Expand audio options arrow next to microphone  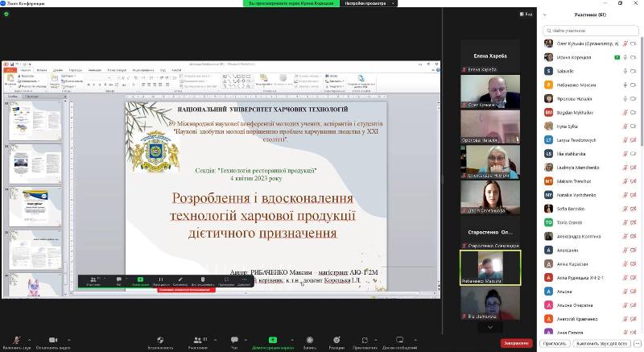[x=29, y=340]
